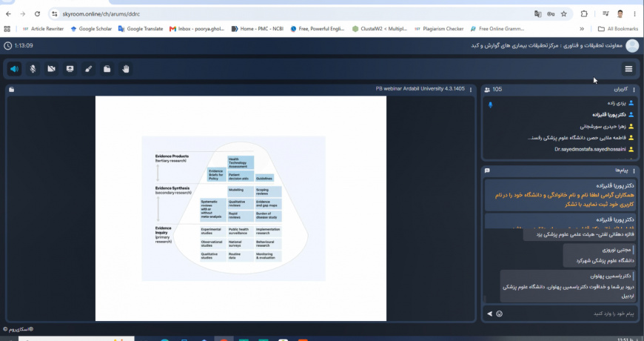Select the whiteboard brush tool icon
Image resolution: width=644 pixels, height=341 pixels.
(88, 69)
